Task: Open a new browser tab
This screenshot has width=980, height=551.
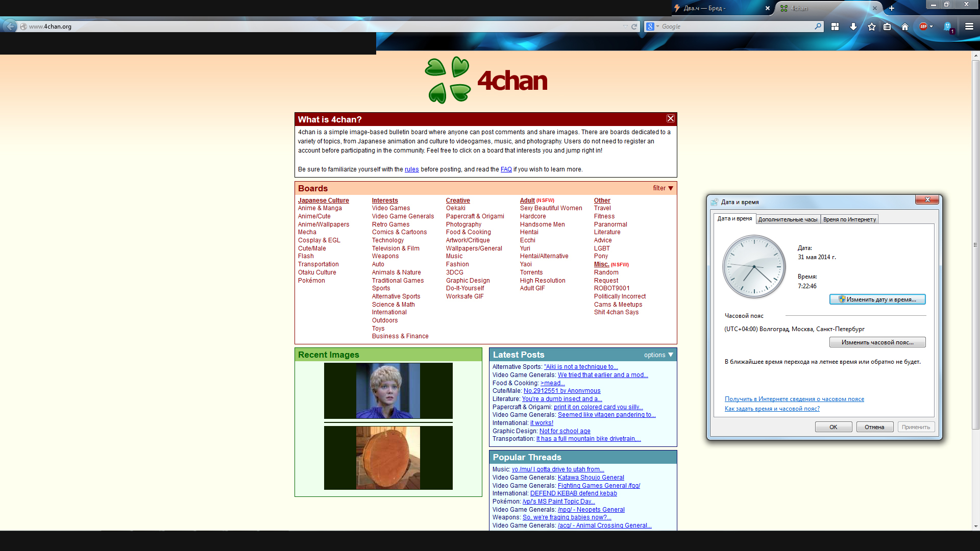Action: (892, 8)
